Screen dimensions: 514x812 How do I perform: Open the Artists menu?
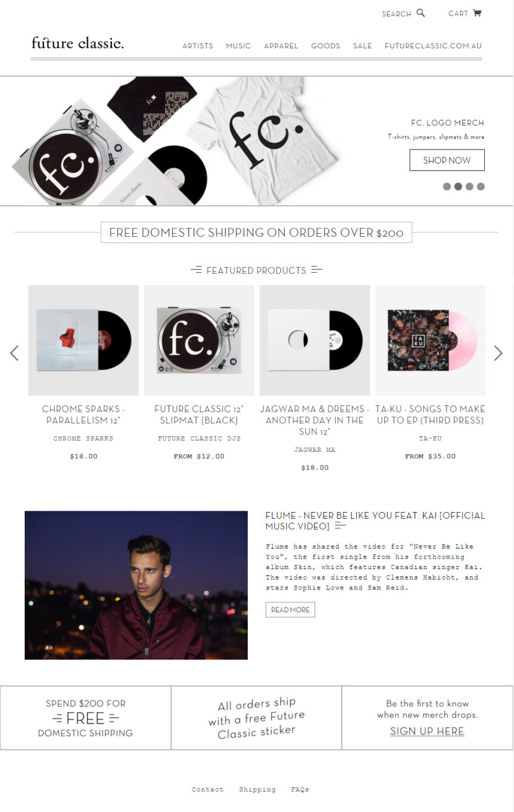tap(198, 46)
